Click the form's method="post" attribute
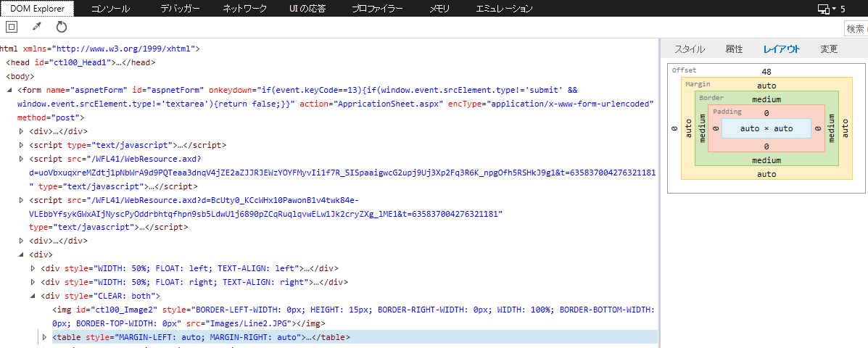 [50, 117]
